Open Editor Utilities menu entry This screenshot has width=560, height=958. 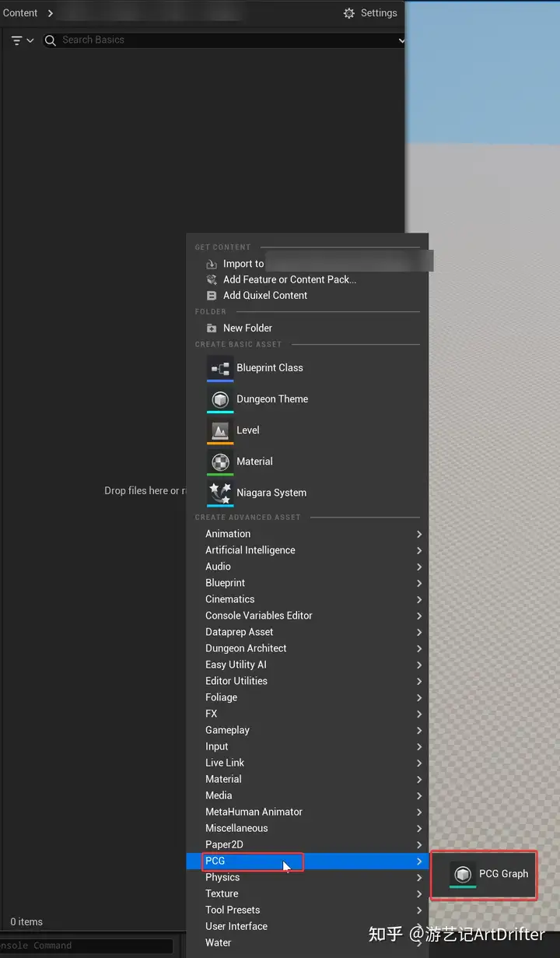[307, 681]
